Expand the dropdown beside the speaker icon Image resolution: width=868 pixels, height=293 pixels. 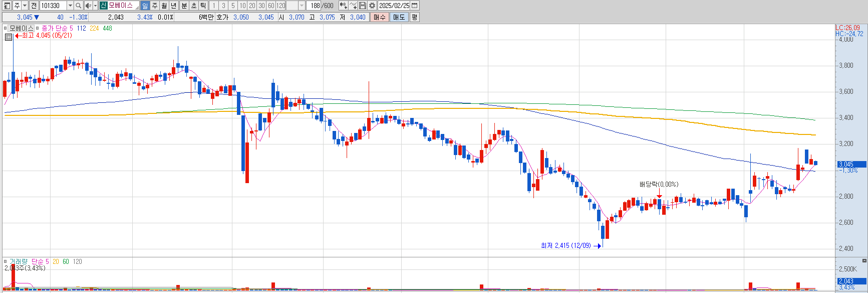click(x=95, y=6)
